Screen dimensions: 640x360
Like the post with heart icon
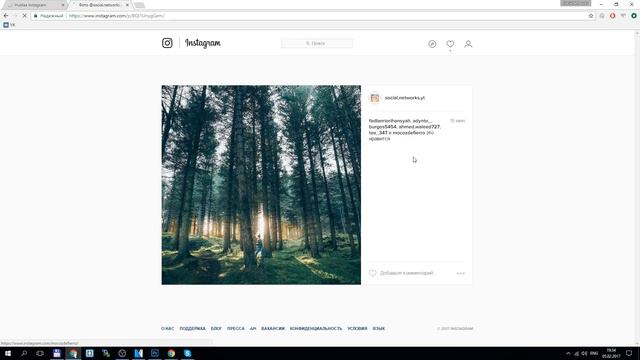click(372, 273)
